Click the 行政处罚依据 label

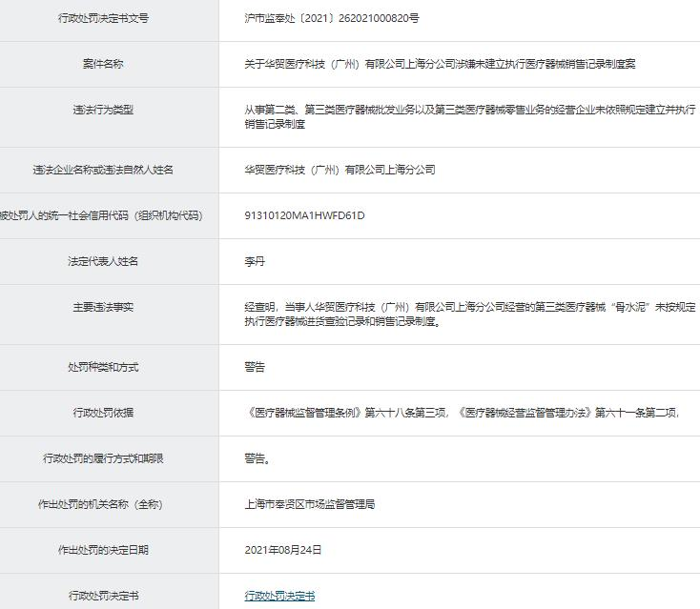[x=103, y=413]
